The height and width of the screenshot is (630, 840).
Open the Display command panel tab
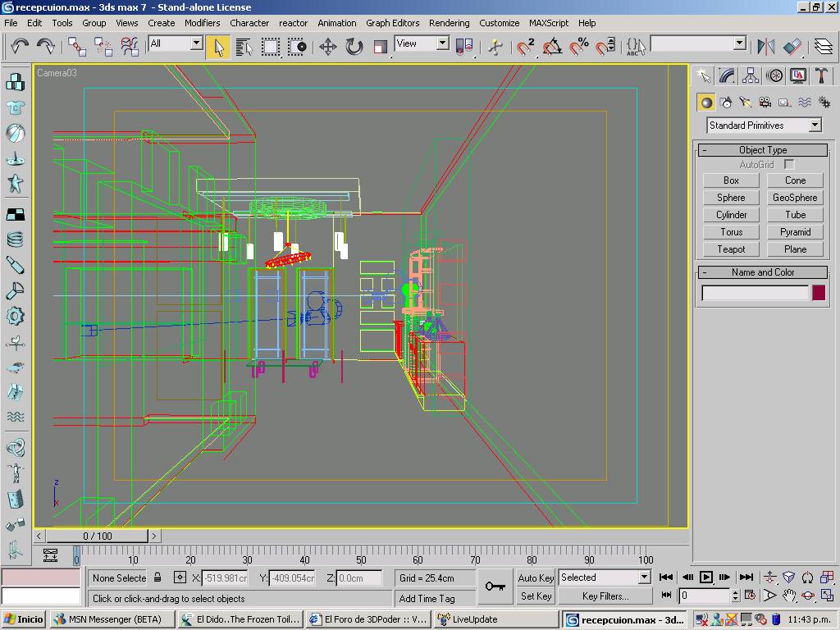[798, 75]
